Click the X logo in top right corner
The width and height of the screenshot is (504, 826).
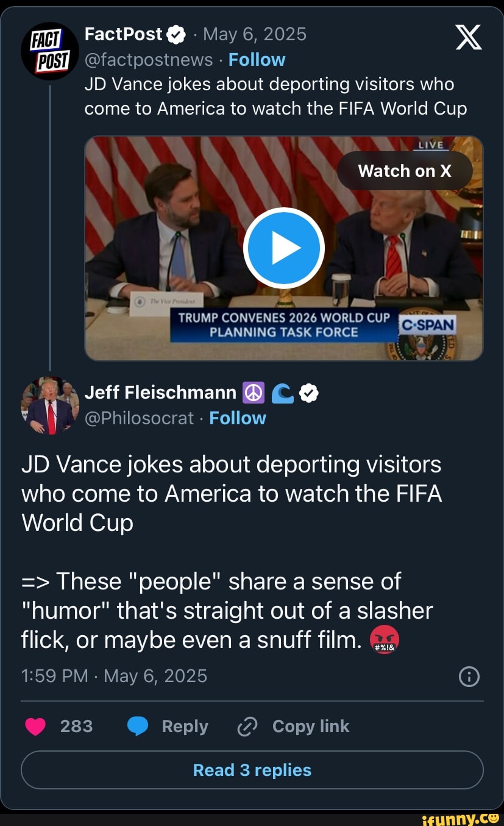coord(468,37)
